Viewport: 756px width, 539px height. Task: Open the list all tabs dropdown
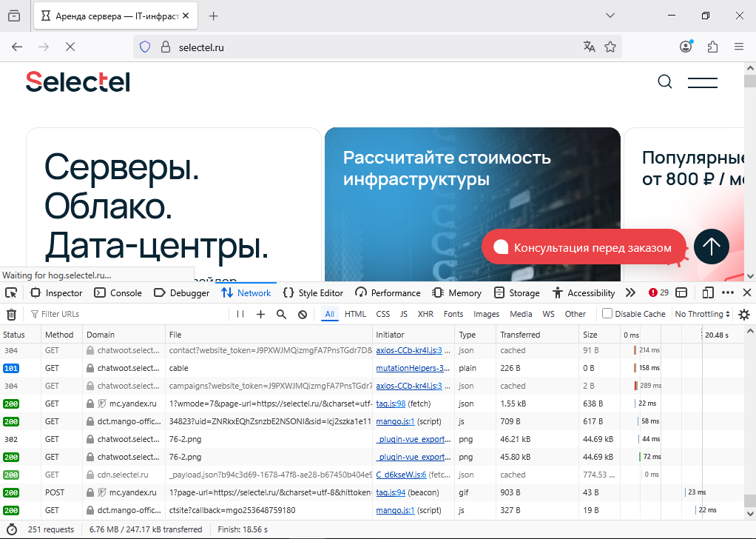pos(610,16)
